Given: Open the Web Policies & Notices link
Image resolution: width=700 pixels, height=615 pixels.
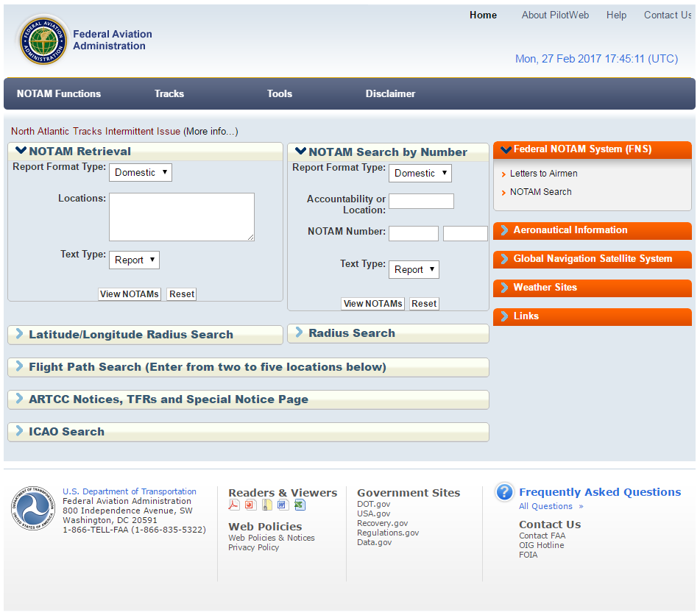Looking at the screenshot, I should pos(272,538).
